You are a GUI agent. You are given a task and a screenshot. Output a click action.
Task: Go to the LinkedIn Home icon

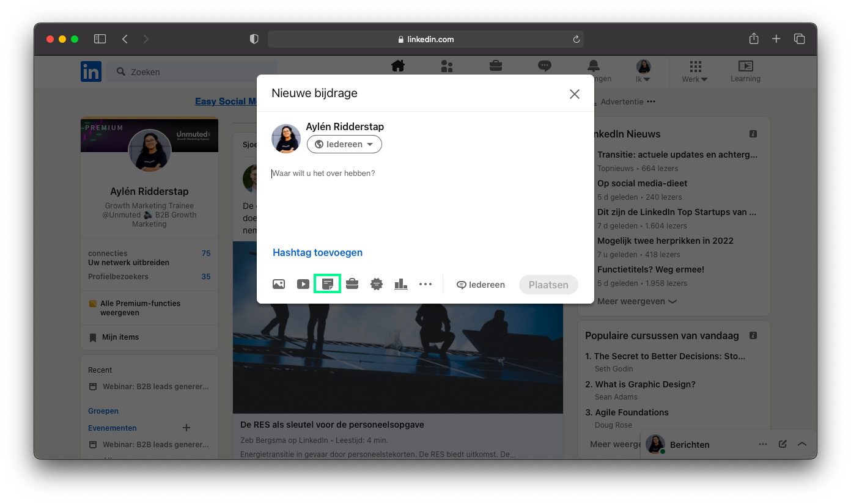pos(398,66)
